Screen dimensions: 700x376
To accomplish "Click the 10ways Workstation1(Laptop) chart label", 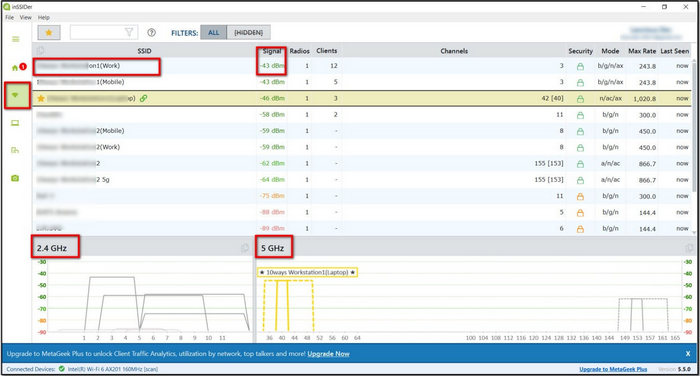I will tap(307, 272).
